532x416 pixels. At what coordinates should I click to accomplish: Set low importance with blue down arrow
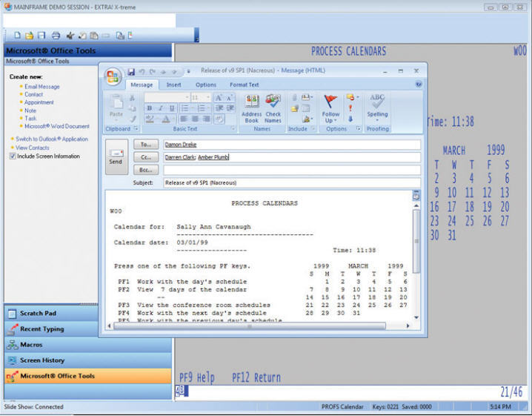[x=350, y=119]
